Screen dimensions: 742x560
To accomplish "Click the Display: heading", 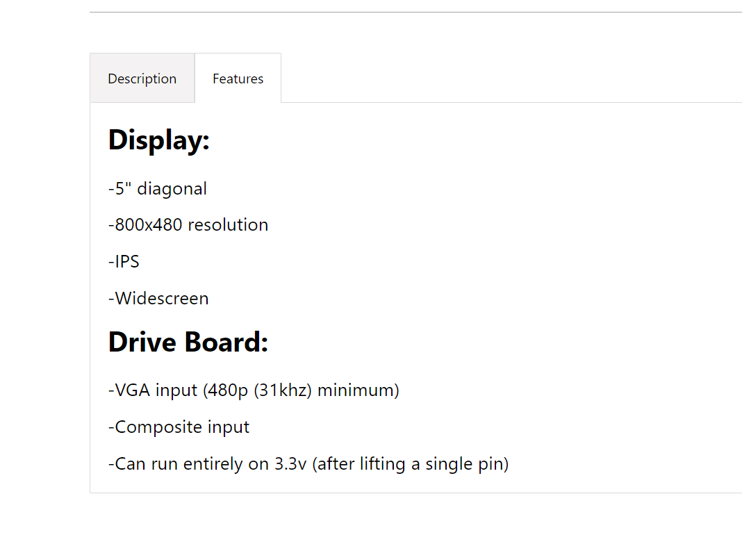I will (158, 140).
